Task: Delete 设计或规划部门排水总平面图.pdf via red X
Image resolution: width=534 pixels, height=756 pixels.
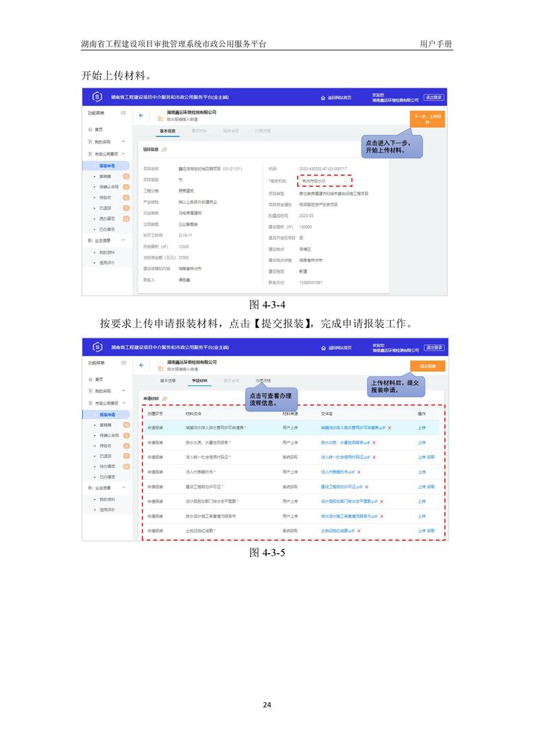Action: click(x=382, y=501)
